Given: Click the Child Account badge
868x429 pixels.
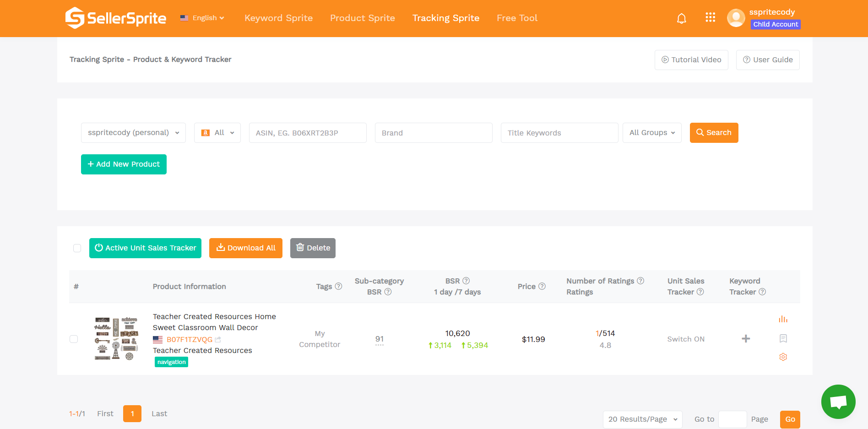Looking at the screenshot, I should point(776,24).
